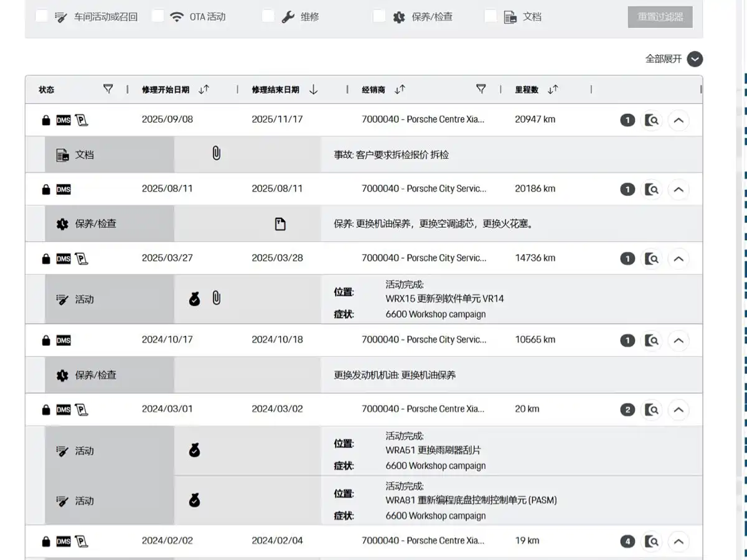The width and height of the screenshot is (747, 560).
Task: Click the count badge on the 2024/02/02 row
Action: pyautogui.click(x=627, y=541)
